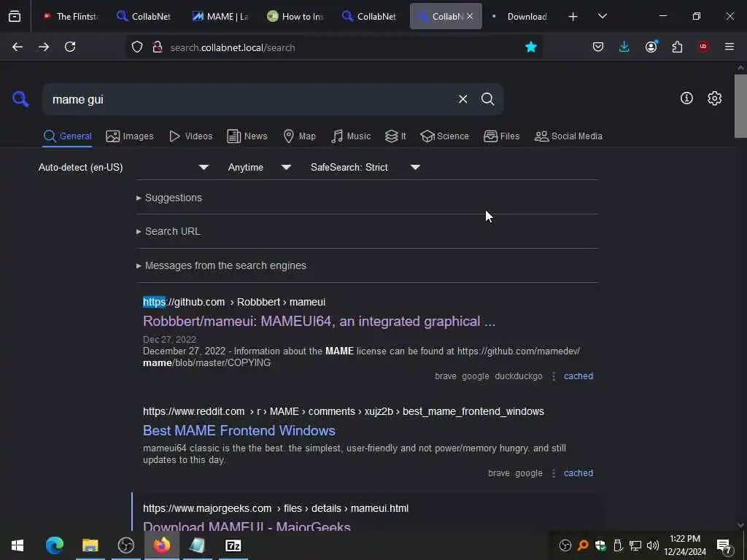747x560 pixels.
Task: Open the Anytime time range dropdown
Action: coord(259,167)
